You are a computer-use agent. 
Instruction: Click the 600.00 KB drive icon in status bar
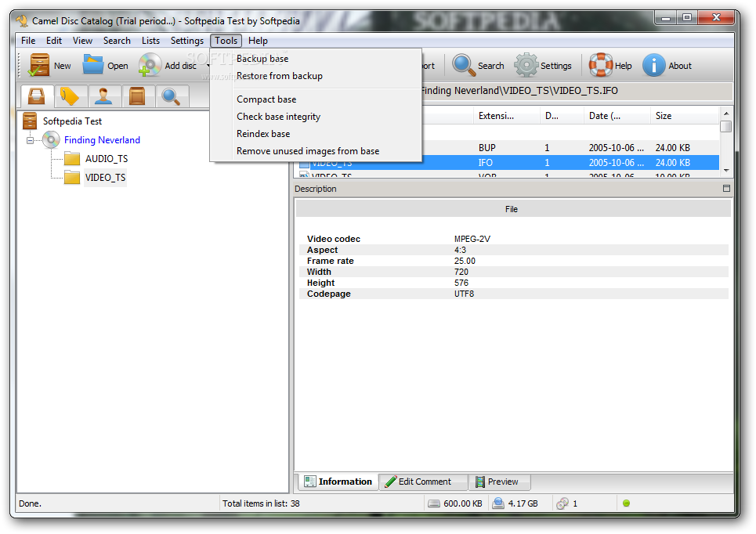[434, 503]
